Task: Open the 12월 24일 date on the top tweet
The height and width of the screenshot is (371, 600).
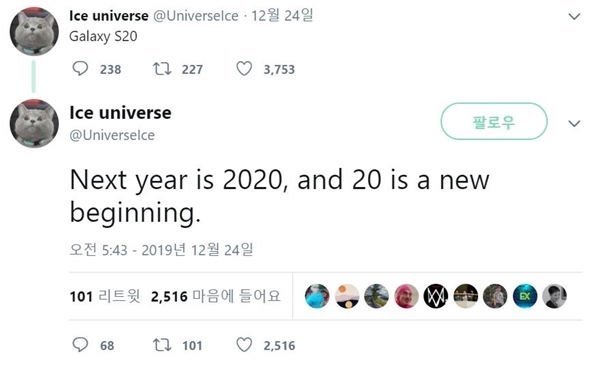Action: point(282,16)
